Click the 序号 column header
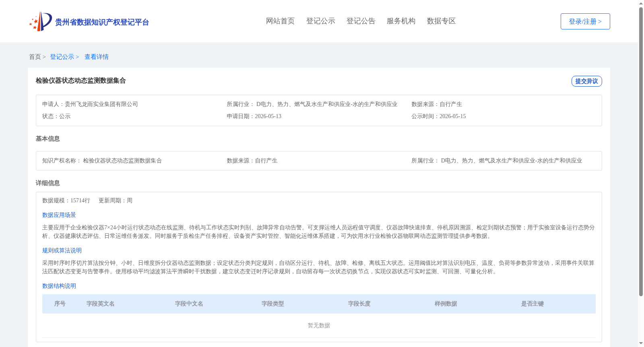The width and height of the screenshot is (644, 347). (x=60, y=303)
